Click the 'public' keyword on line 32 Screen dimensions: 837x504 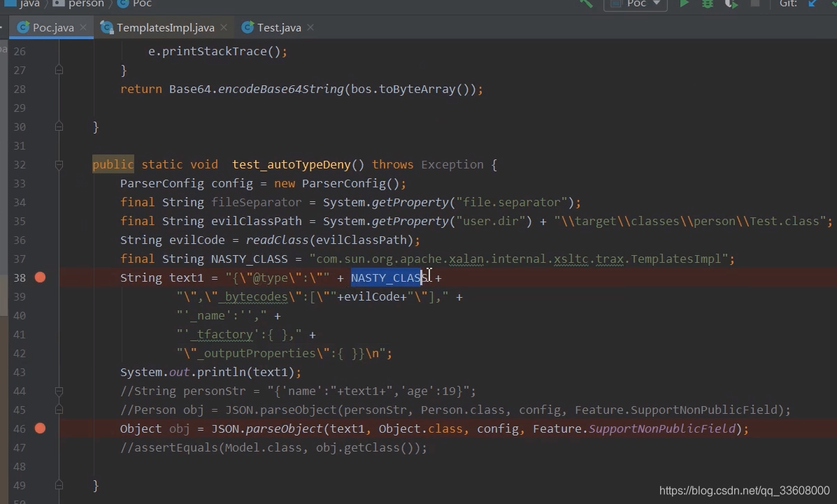113,164
